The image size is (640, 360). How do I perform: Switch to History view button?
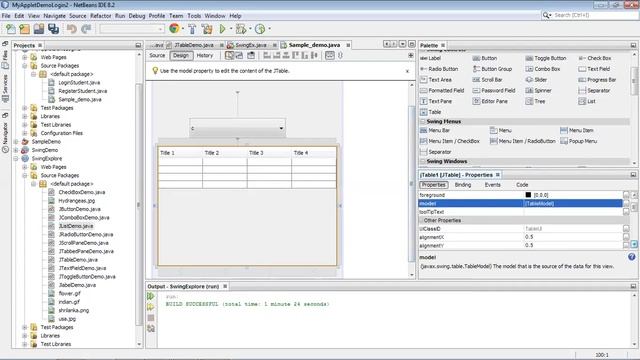204,55
